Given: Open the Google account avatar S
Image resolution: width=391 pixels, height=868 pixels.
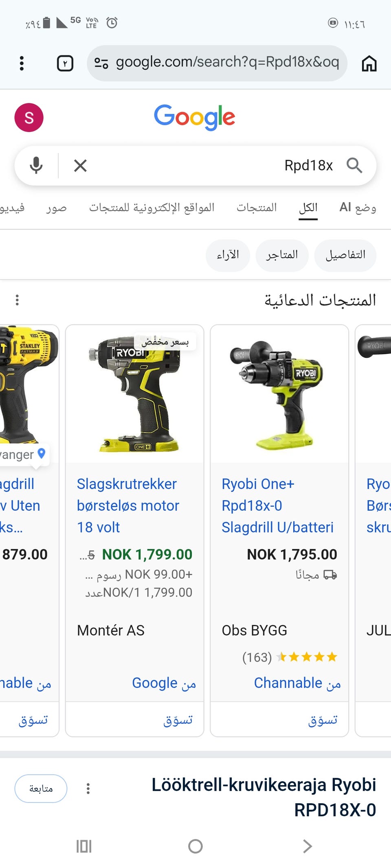Looking at the screenshot, I should (29, 118).
